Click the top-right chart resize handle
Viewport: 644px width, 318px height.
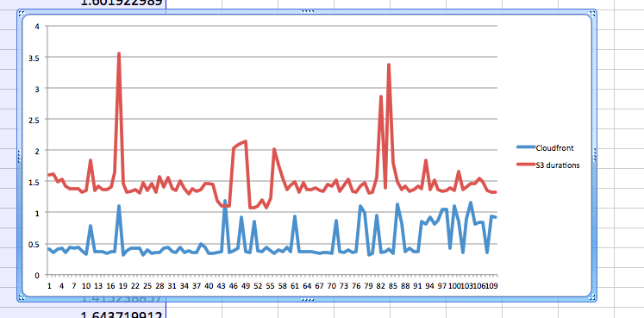coord(592,14)
